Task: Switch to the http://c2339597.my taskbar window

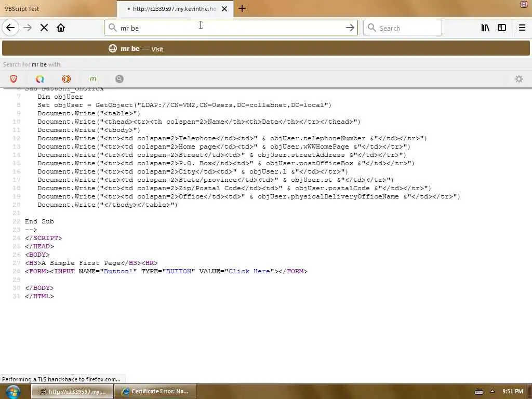Action: click(x=72, y=392)
